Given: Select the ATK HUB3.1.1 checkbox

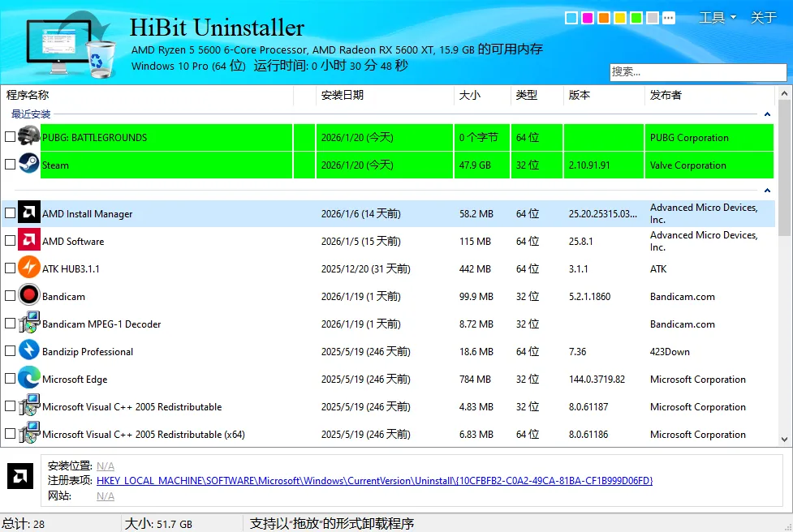Looking at the screenshot, I should click(10, 268).
